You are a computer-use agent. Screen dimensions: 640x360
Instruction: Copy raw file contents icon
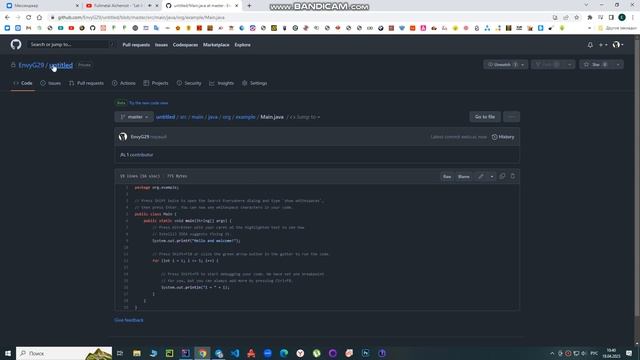pyautogui.click(x=502, y=176)
